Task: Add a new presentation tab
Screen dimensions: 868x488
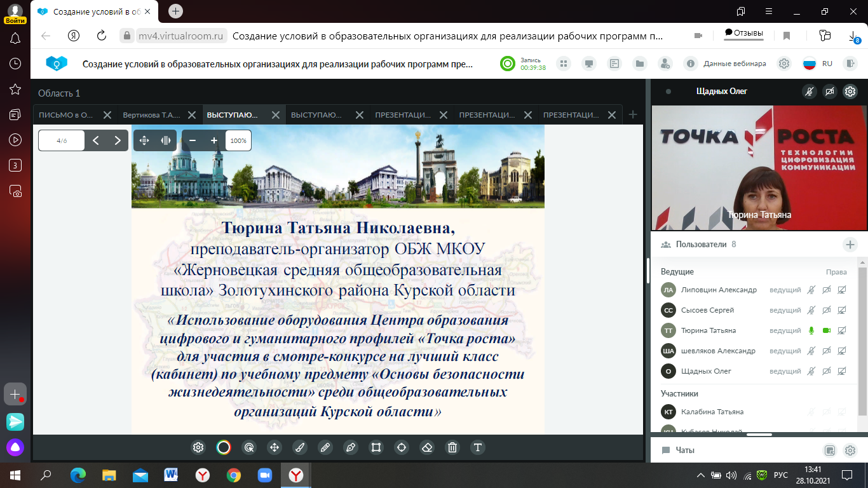Action: click(x=632, y=114)
